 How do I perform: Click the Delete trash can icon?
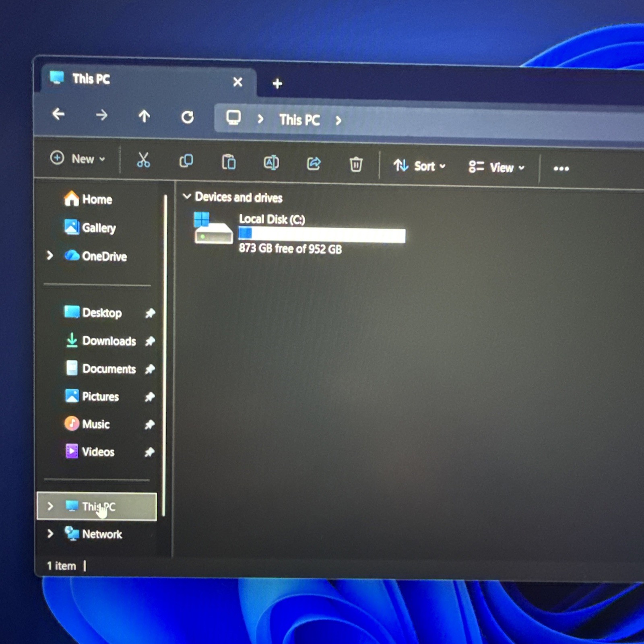(356, 164)
